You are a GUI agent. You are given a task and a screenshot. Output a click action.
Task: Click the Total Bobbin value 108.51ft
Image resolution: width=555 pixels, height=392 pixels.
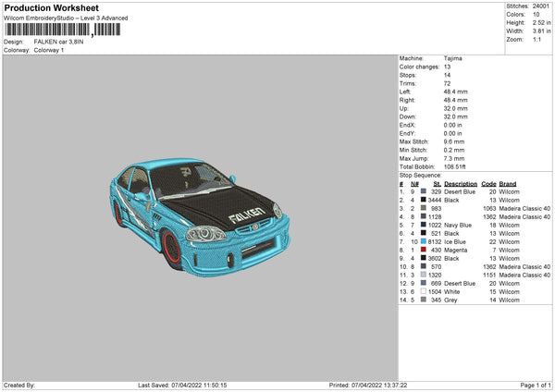tap(455, 166)
